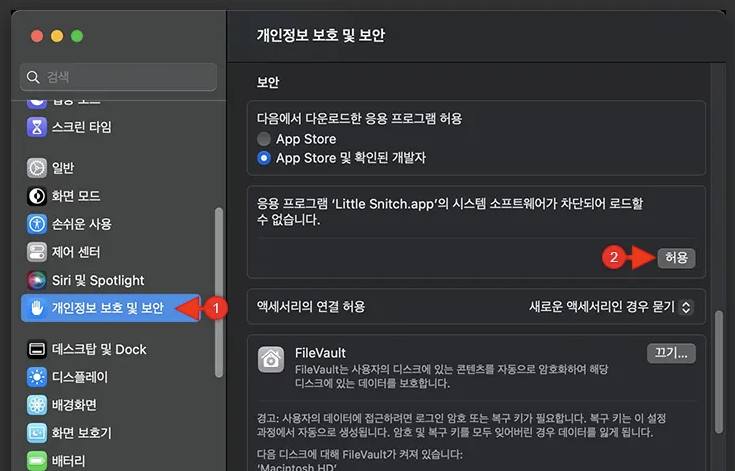The image size is (735, 471).
Task: Select 개인정보 보호 및 보안 in sidebar
Action: 111,308
